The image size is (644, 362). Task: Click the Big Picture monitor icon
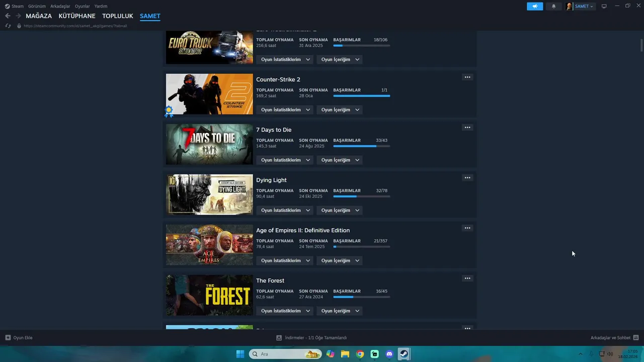click(604, 6)
